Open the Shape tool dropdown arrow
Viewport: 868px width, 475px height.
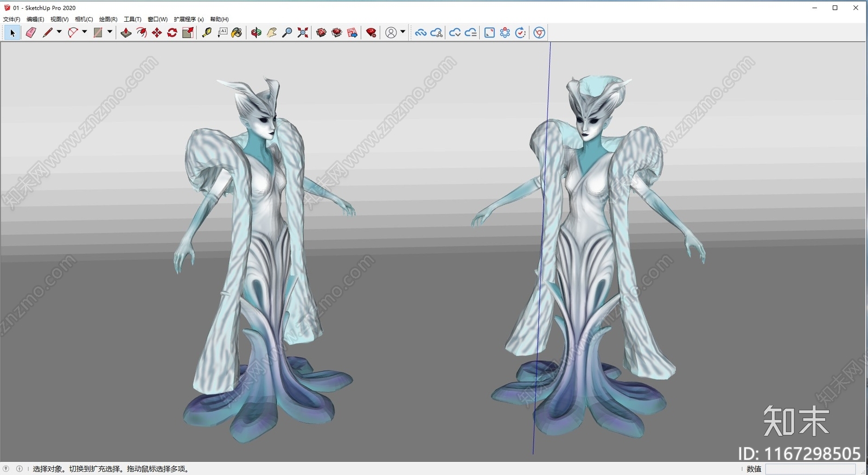[x=110, y=32]
